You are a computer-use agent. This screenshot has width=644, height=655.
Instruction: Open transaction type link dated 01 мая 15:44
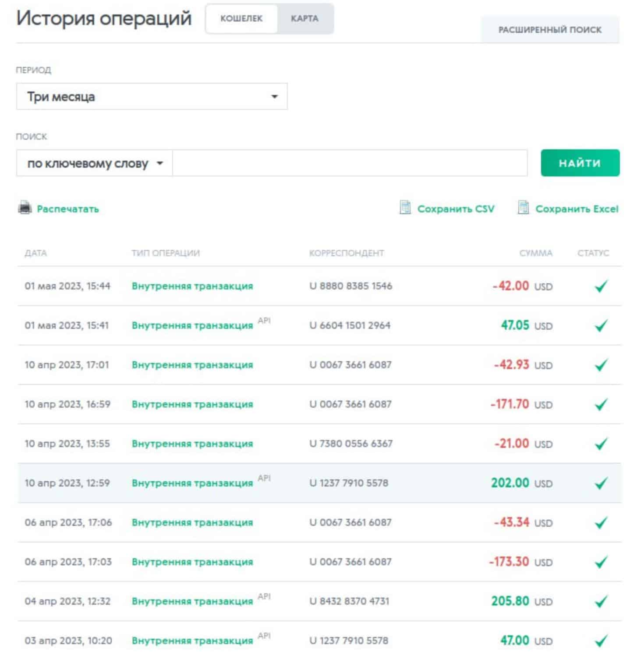(192, 286)
